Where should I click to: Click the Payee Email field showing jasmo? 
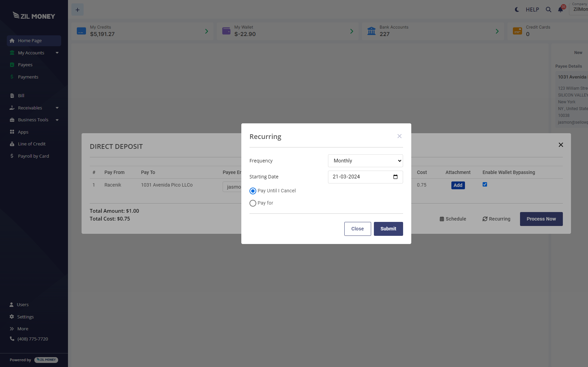(232, 187)
